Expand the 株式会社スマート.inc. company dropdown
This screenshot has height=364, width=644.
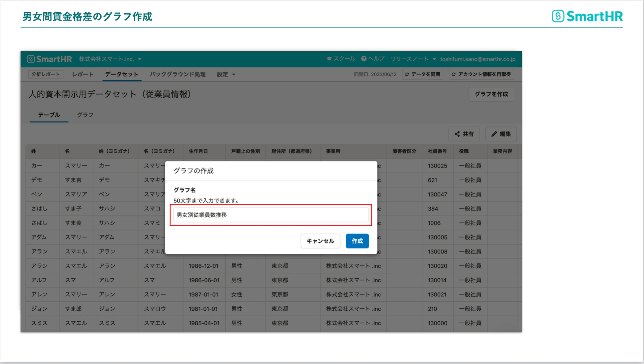[x=110, y=59]
